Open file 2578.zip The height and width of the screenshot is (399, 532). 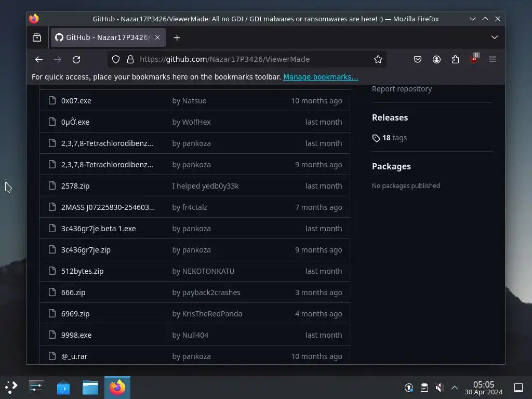coord(75,186)
